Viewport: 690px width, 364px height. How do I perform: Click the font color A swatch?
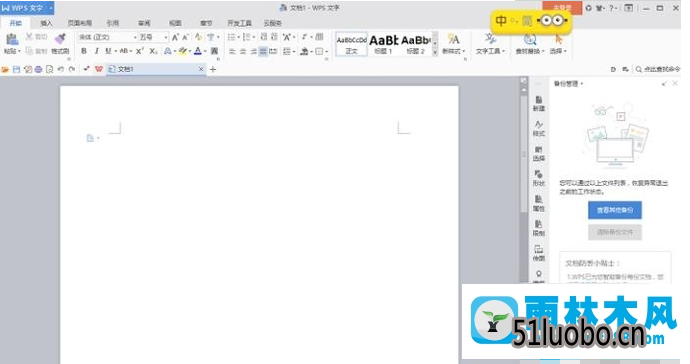(198, 51)
